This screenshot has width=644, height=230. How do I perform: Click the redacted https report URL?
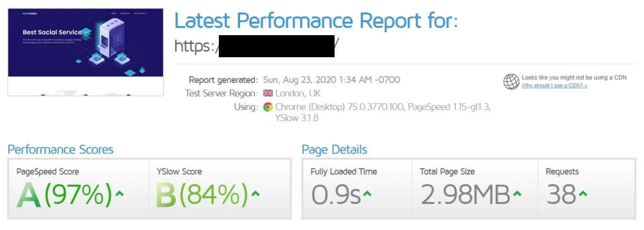257,46
